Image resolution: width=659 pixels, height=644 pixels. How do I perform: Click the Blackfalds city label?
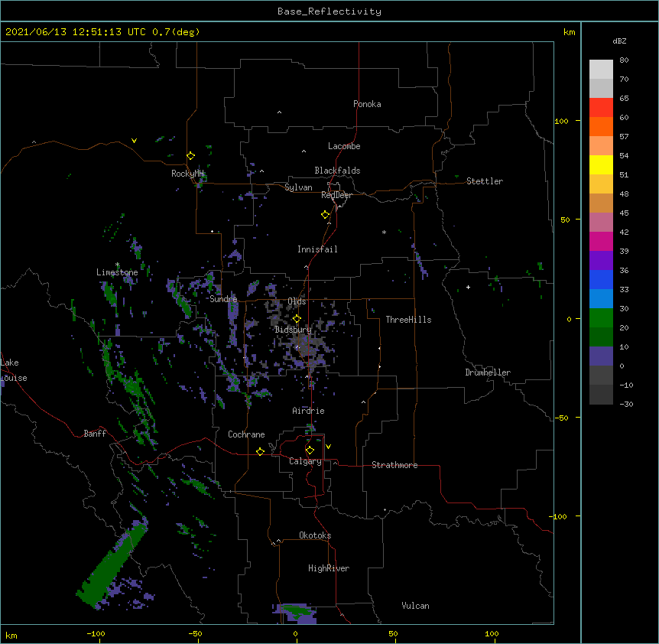coord(337,171)
